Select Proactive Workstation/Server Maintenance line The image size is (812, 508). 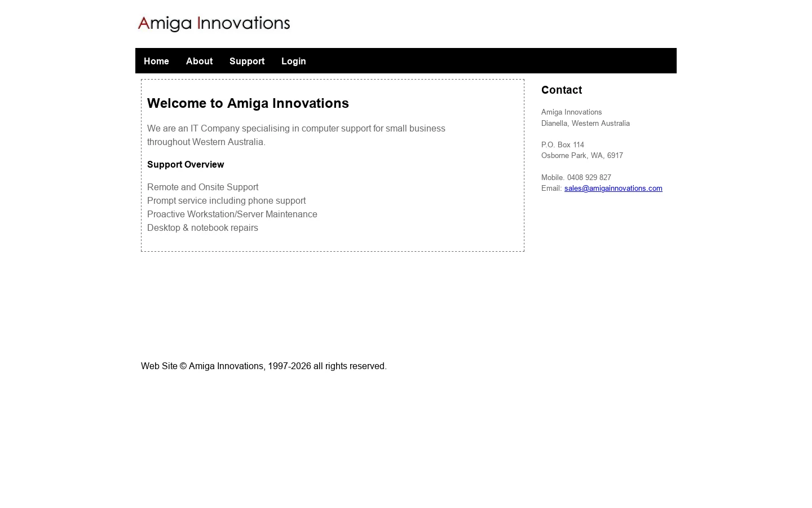pos(232,214)
